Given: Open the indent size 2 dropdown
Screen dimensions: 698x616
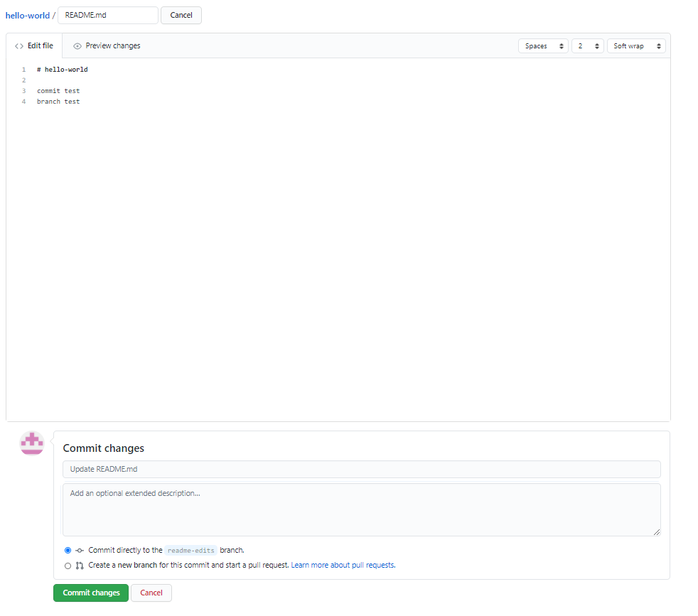Looking at the screenshot, I should pyautogui.click(x=588, y=46).
